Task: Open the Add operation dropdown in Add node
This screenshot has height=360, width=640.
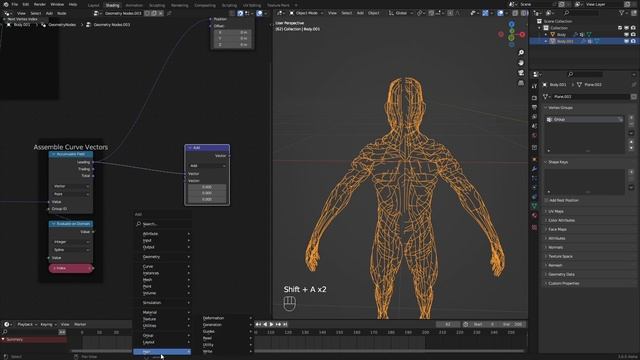Action: [207, 166]
